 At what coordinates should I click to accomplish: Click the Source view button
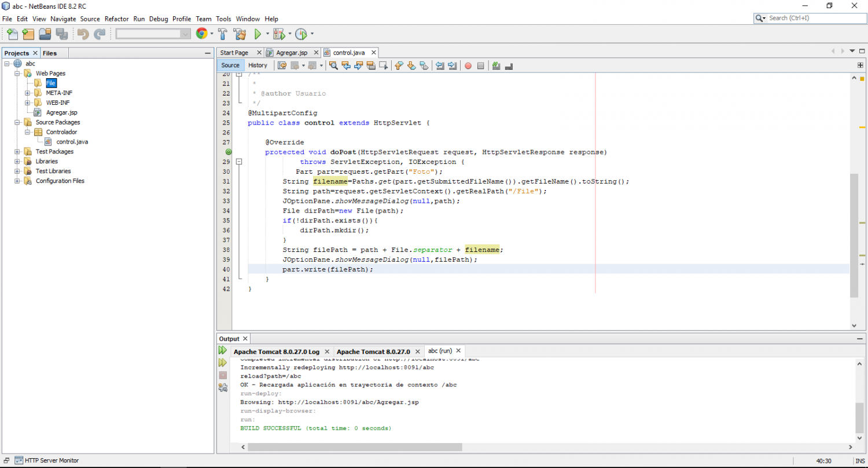(230, 65)
